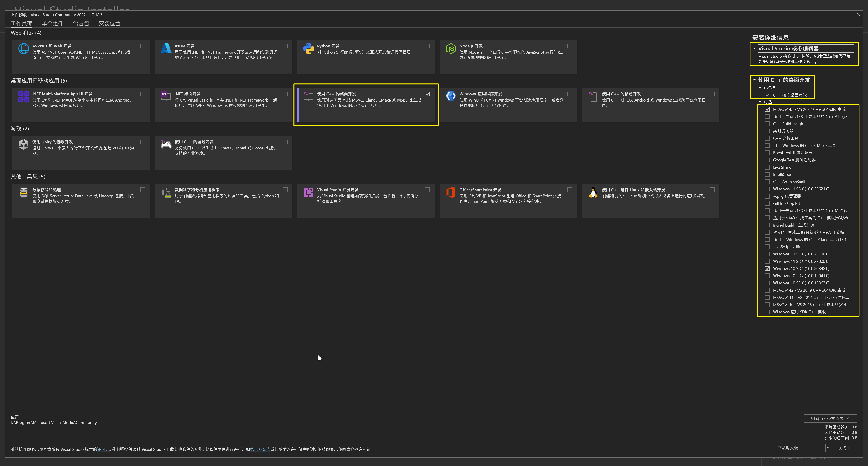
Task: Switch to the 单个组件 tab
Action: [x=53, y=23]
